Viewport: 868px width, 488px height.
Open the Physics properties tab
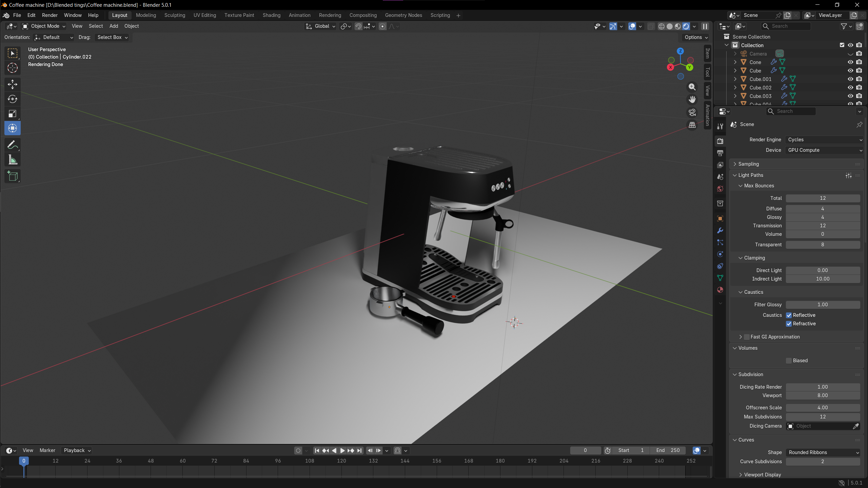720,254
